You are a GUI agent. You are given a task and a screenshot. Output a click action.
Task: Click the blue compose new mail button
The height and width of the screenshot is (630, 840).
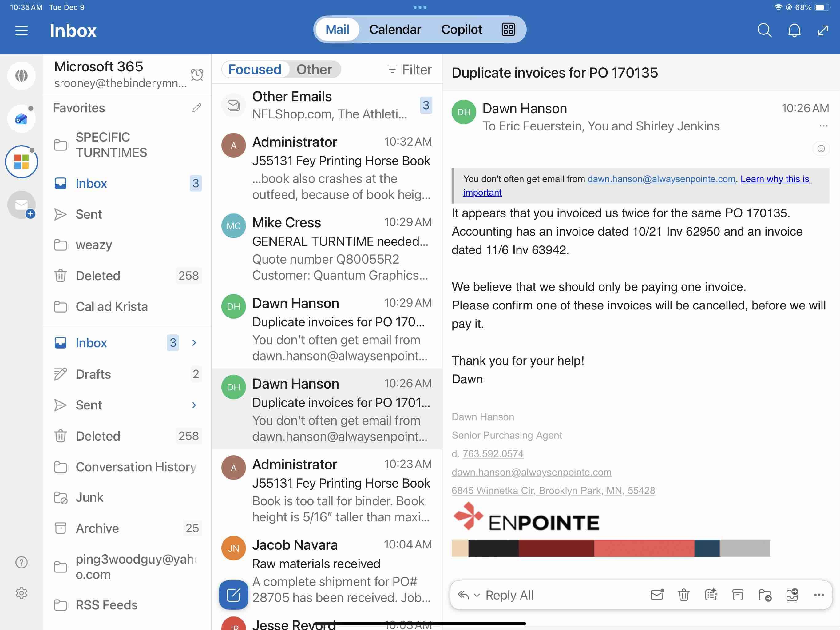pos(233,594)
